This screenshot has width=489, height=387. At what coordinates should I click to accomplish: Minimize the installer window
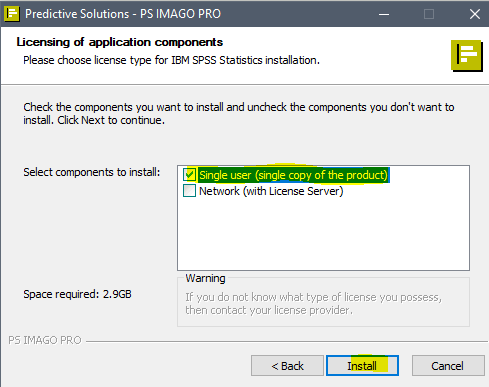tap(384, 14)
